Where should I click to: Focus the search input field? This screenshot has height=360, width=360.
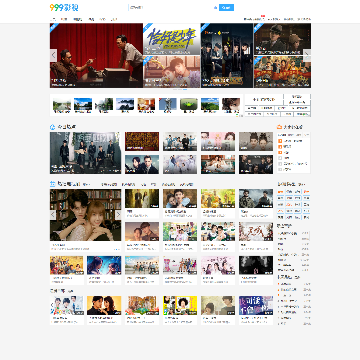pyautogui.click(x=170, y=7)
